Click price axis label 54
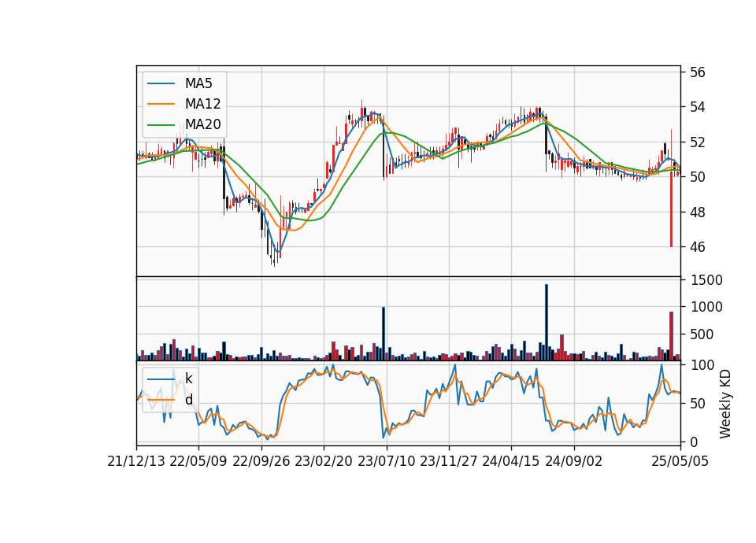Viewport: 756px width, 543px height. [697, 107]
